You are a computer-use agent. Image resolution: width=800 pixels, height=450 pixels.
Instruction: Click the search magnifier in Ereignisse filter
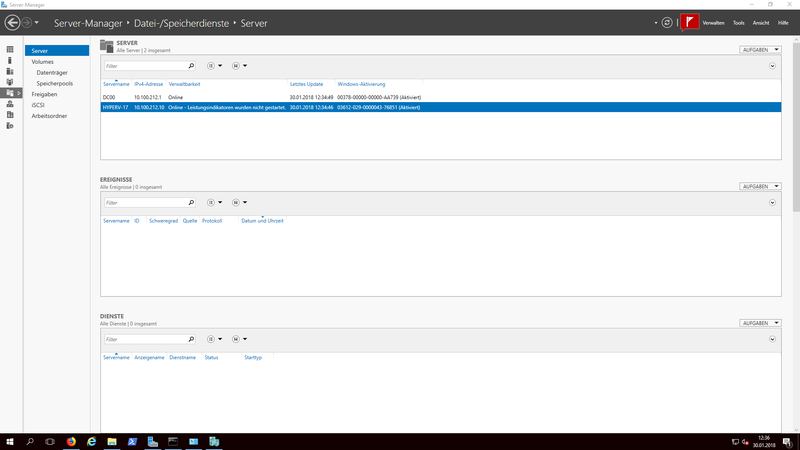191,203
